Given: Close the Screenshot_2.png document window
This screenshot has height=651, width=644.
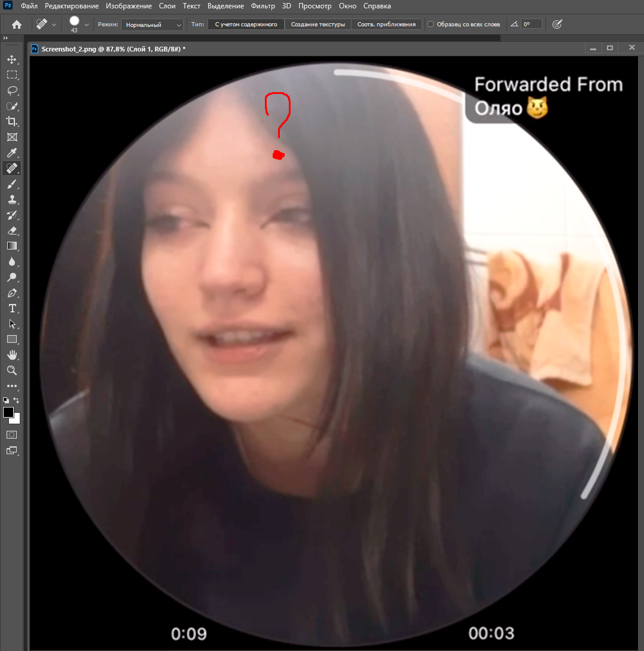Looking at the screenshot, I should [631, 48].
